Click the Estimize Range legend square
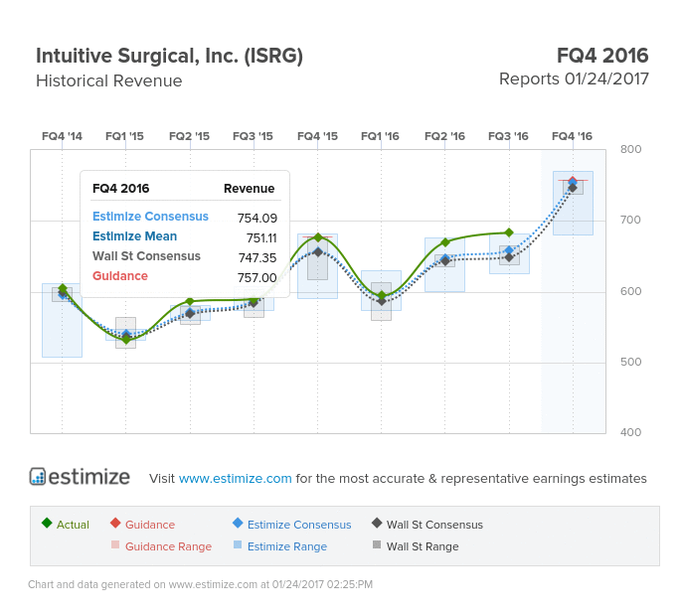The image size is (681, 616). 238,544
